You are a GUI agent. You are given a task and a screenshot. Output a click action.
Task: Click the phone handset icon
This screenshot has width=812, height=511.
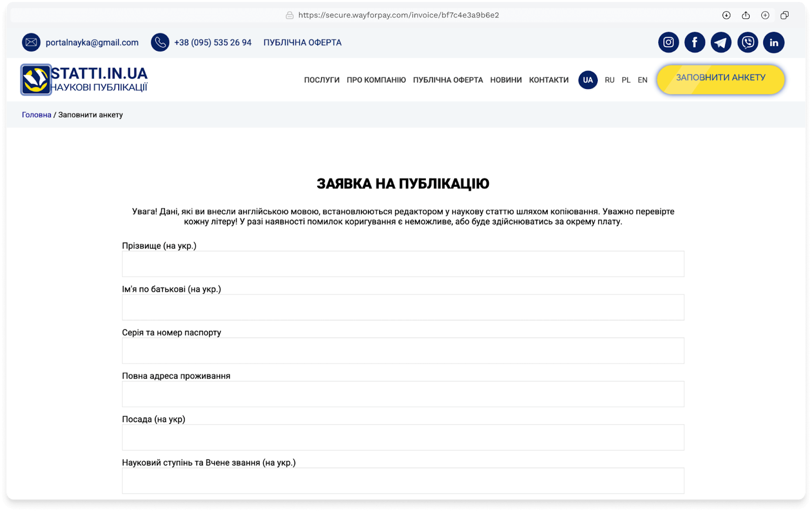[160, 43]
